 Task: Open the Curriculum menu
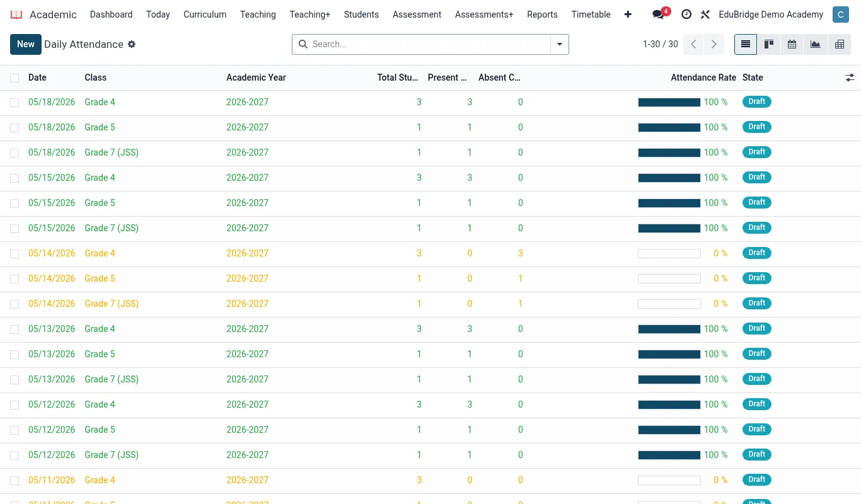pyautogui.click(x=205, y=14)
